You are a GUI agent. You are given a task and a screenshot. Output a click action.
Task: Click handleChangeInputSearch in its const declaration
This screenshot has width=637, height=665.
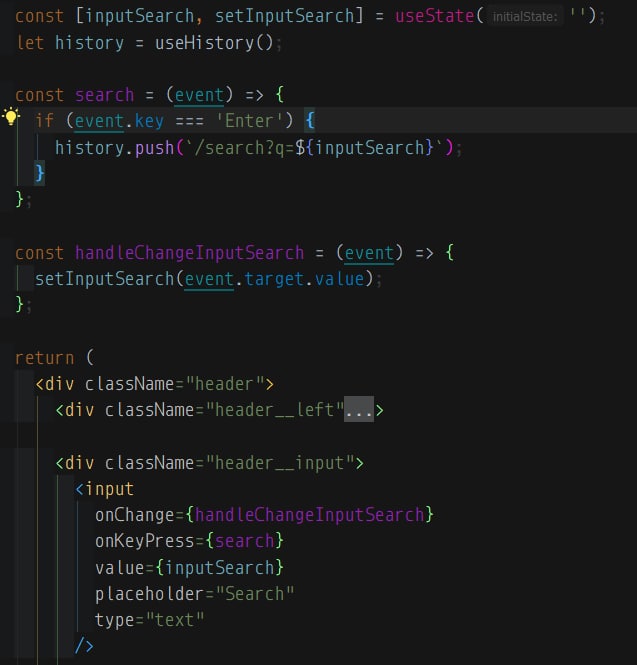tap(190, 253)
